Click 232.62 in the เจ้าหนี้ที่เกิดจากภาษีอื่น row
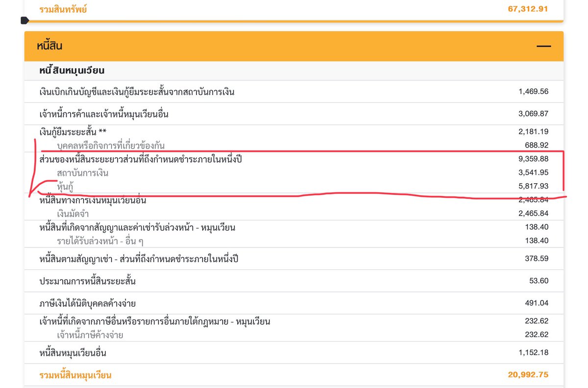Screen dimensions: 588x388 537,321
